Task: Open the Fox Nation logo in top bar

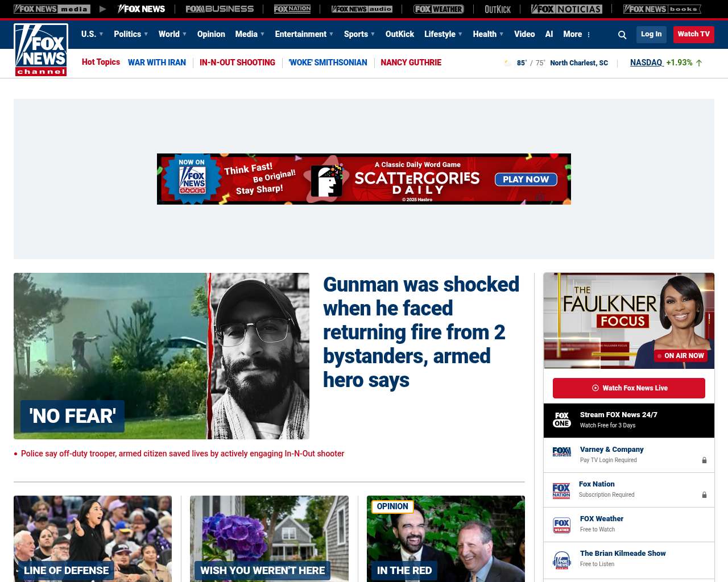Action: pyautogui.click(x=292, y=9)
